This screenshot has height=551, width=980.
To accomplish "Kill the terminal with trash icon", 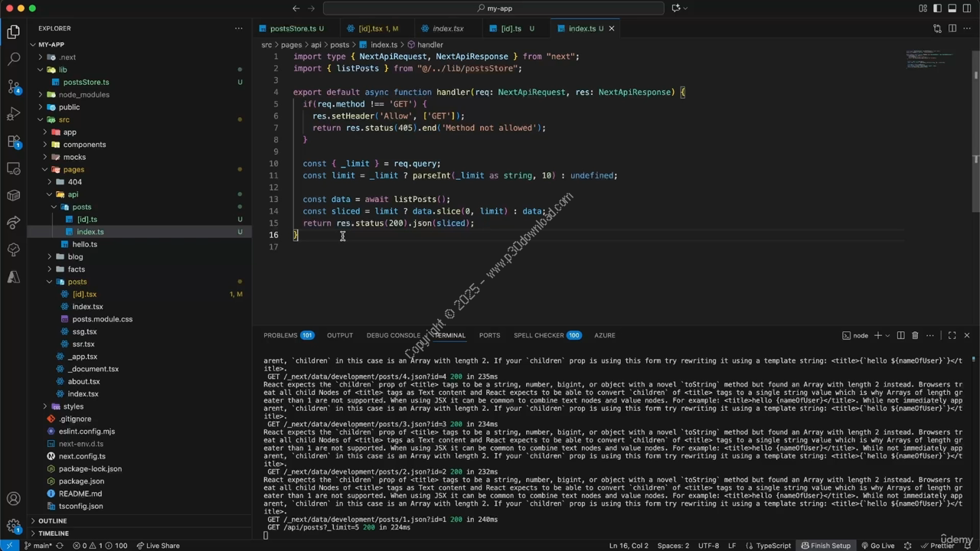I will 914,335.
